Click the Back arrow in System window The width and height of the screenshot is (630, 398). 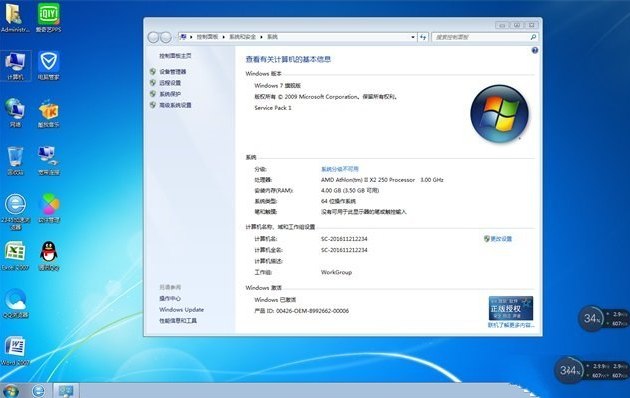pyautogui.click(x=153, y=37)
